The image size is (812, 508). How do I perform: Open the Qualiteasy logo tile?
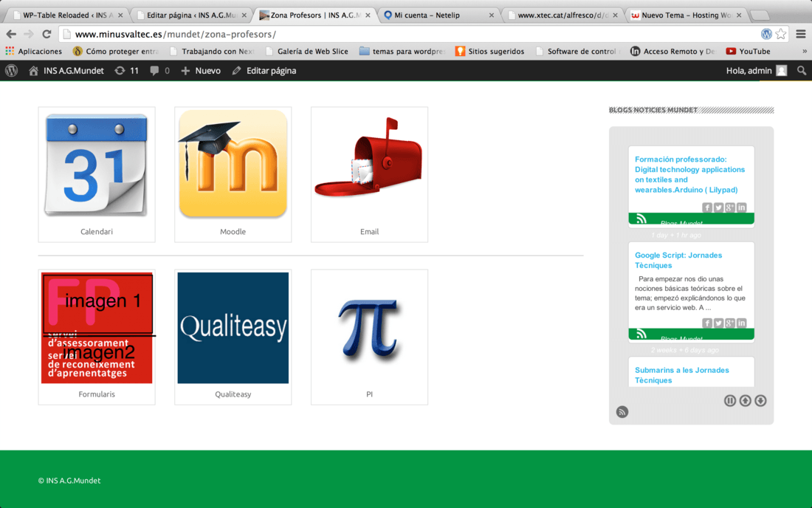[x=233, y=328]
